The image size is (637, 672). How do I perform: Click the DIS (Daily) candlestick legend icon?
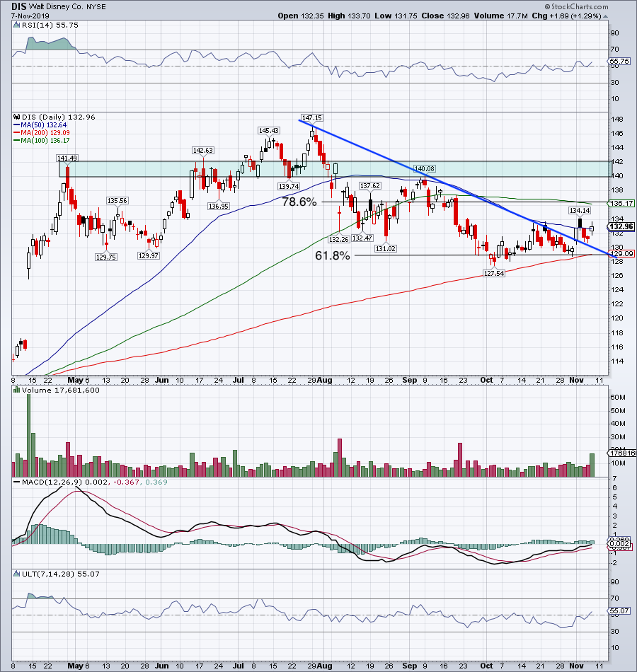point(16,117)
